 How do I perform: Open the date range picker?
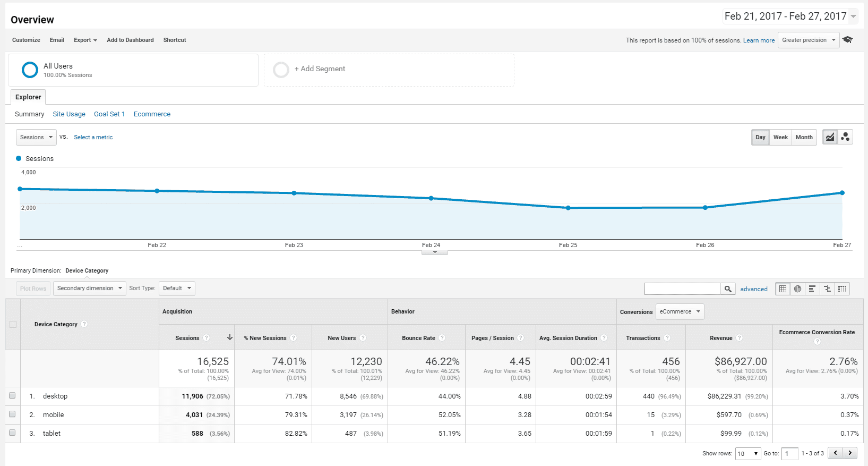coord(790,16)
